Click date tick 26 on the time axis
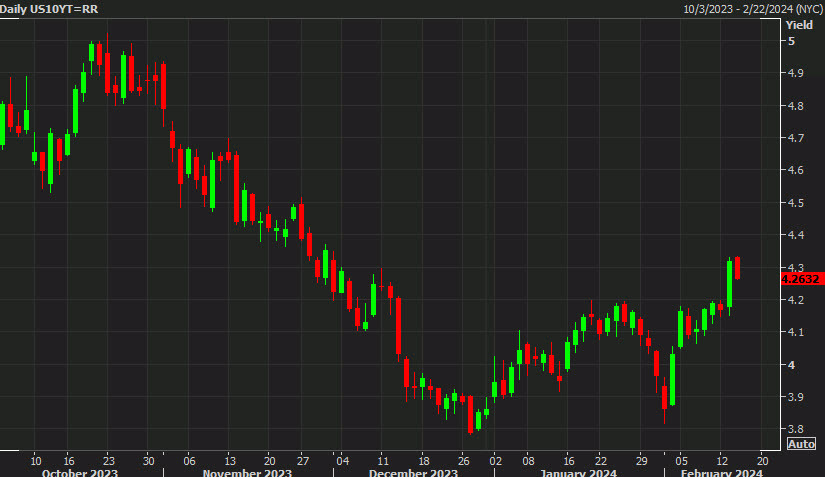Image resolution: width=825 pixels, height=477 pixels. pyautogui.click(x=463, y=461)
